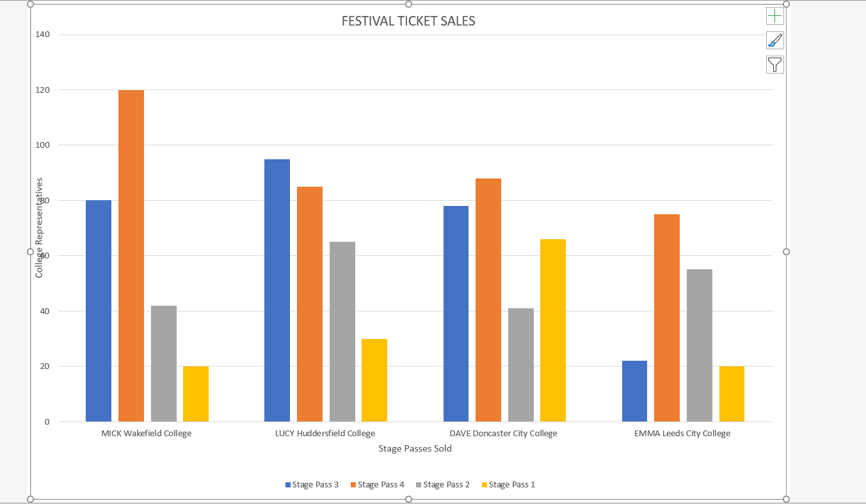This screenshot has height=504, width=866.
Task: Click the Stage Pass 3 legend entry
Action: pyautogui.click(x=312, y=485)
